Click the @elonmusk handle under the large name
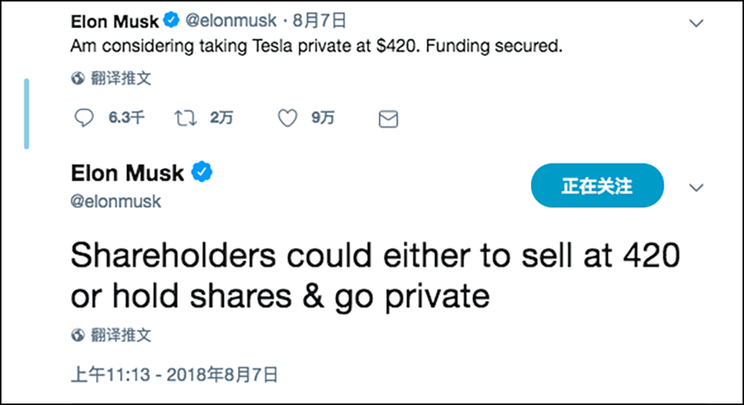Screen dimensions: 744x405 [116, 201]
